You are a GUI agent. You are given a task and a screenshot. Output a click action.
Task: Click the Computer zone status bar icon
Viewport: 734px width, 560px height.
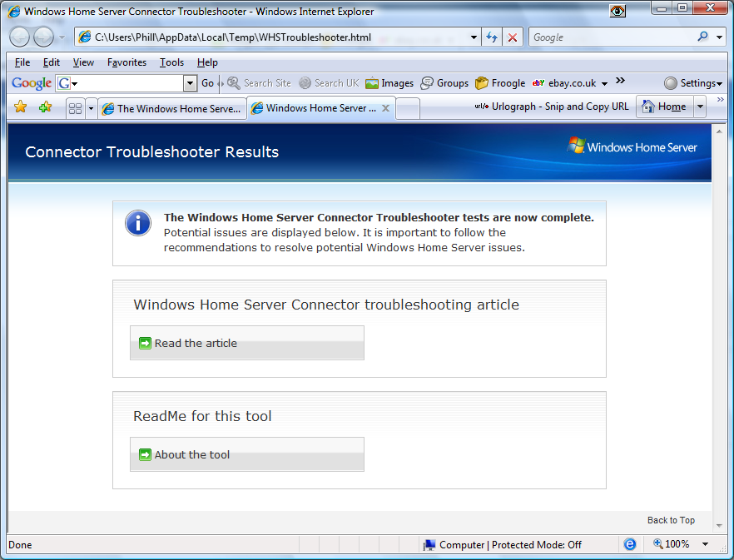(429, 544)
